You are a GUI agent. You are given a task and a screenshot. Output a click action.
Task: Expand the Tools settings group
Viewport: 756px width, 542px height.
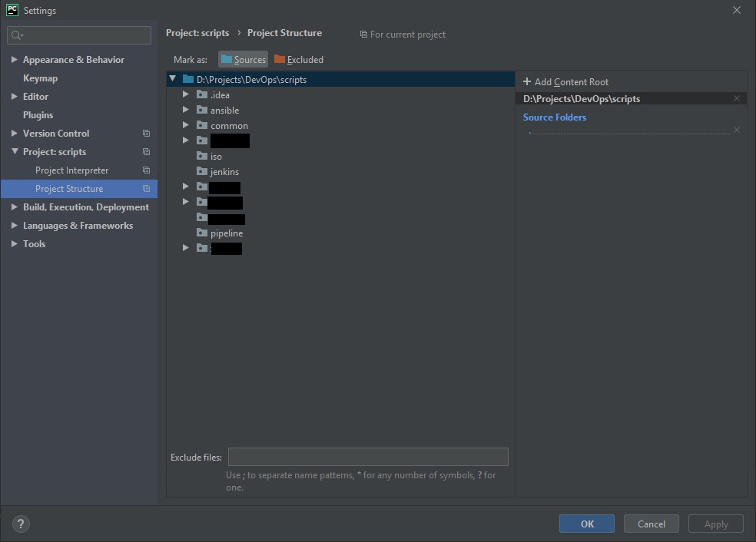click(15, 244)
